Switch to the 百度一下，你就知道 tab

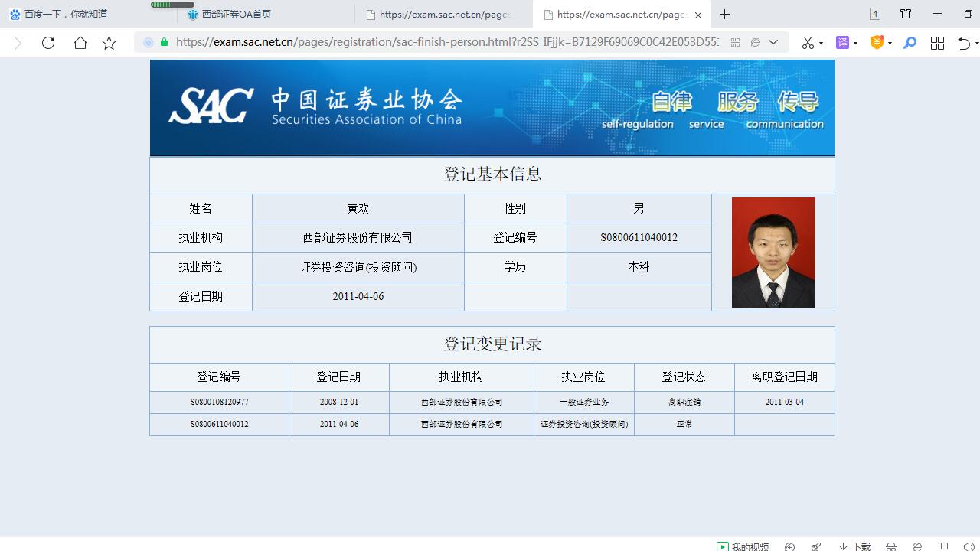(66, 14)
